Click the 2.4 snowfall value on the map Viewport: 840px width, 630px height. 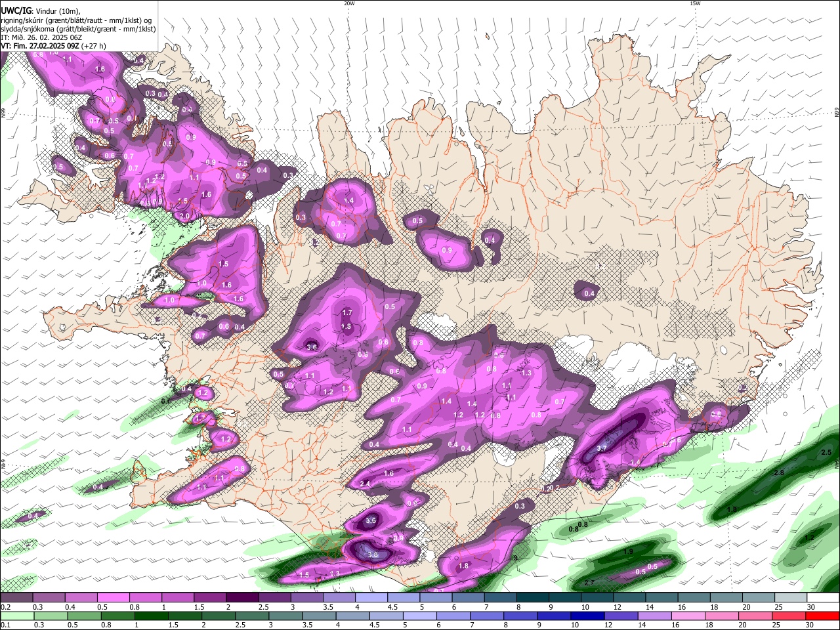[366, 484]
